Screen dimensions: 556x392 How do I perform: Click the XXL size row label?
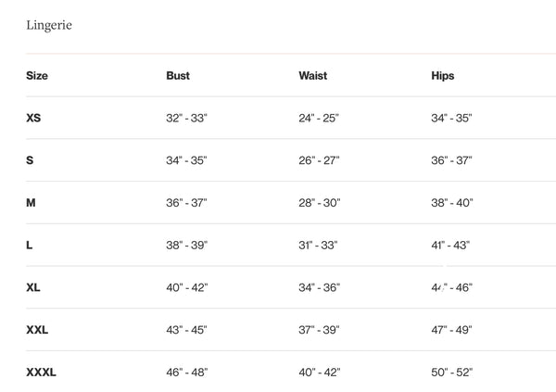38,330
